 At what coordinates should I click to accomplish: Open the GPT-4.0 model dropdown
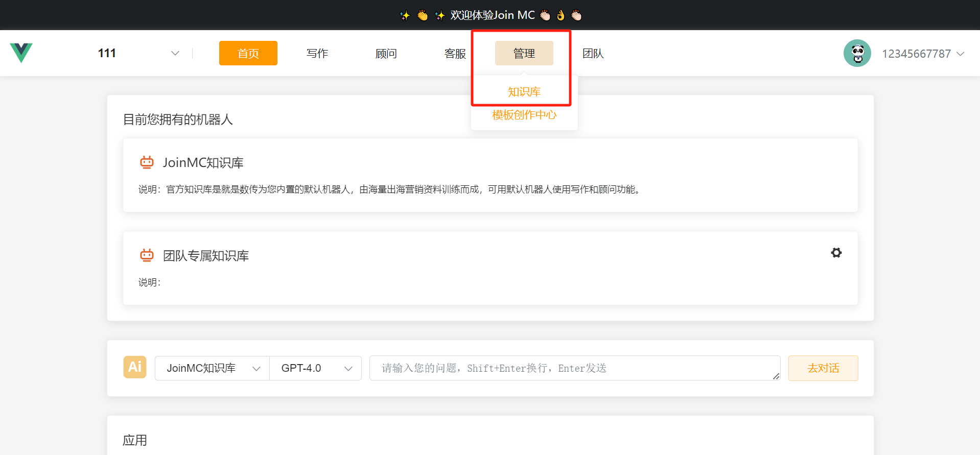tap(316, 368)
